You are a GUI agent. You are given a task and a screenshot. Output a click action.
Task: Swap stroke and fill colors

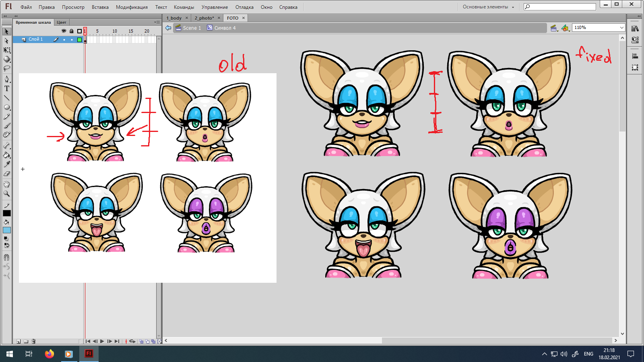[6, 245]
